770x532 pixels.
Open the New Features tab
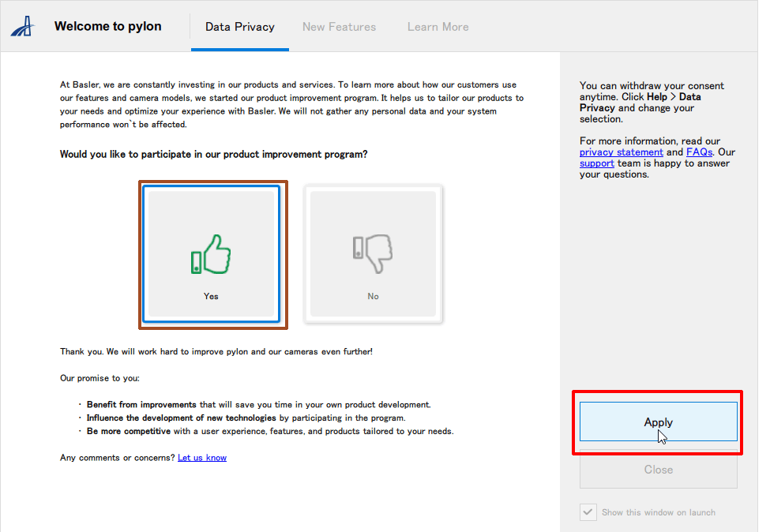339,27
